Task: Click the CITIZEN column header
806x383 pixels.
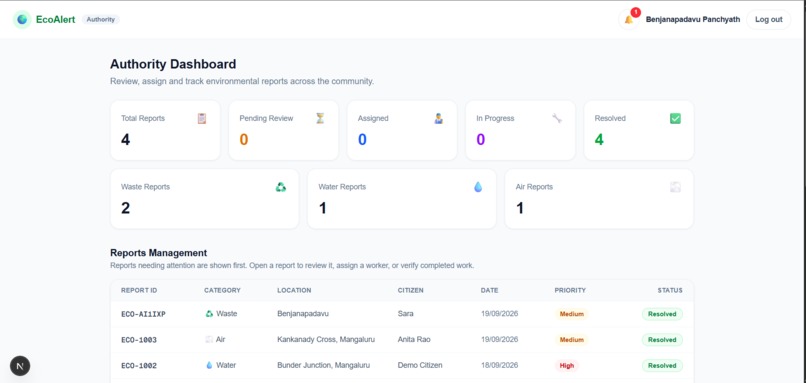Action: (x=411, y=290)
